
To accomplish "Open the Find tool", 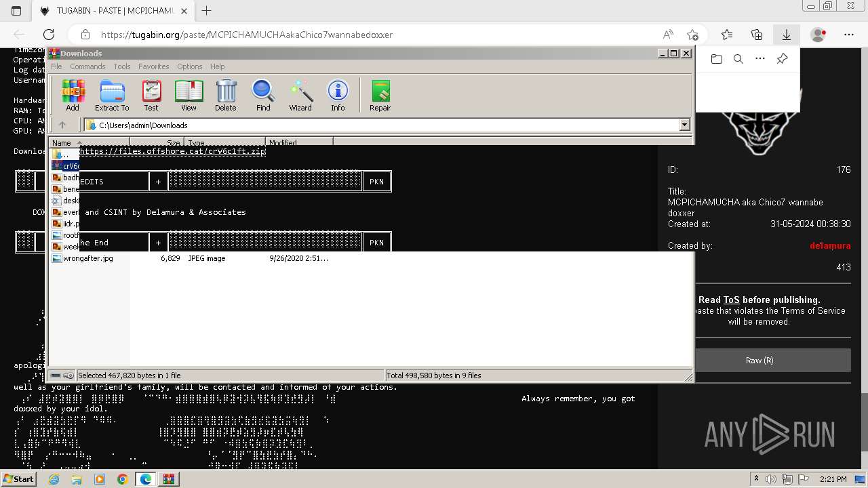I will pos(263,96).
